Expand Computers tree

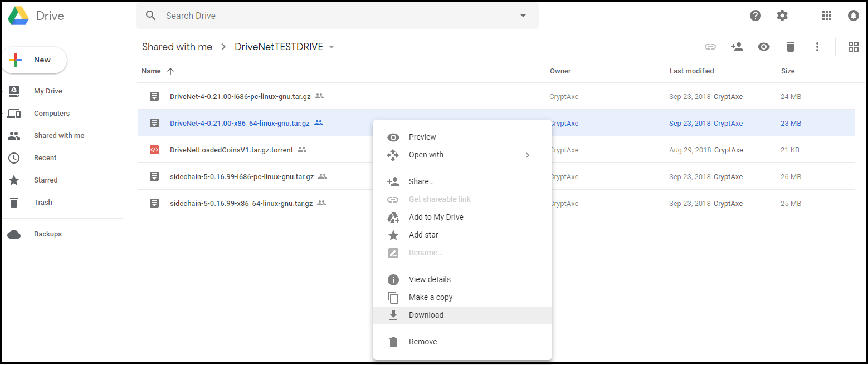click(2, 114)
